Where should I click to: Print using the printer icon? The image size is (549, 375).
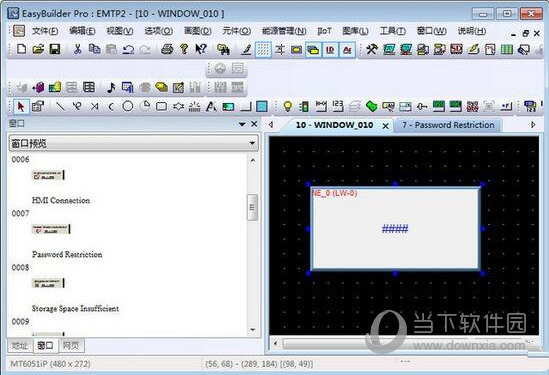tap(167, 49)
